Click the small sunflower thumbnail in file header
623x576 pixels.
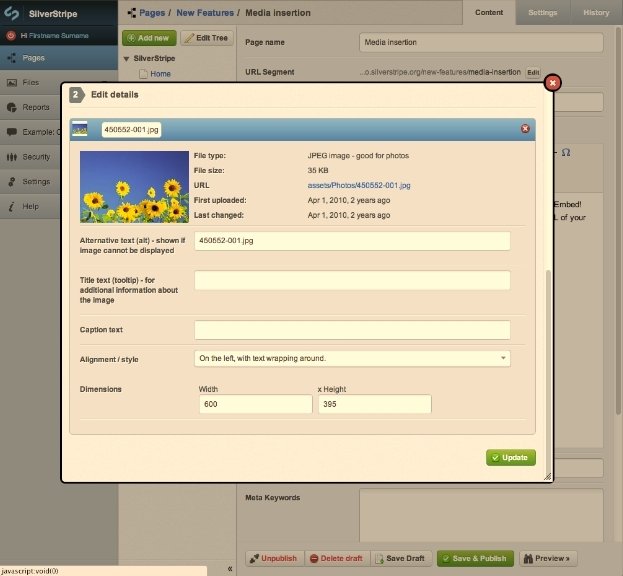pyautogui.click(x=79, y=129)
